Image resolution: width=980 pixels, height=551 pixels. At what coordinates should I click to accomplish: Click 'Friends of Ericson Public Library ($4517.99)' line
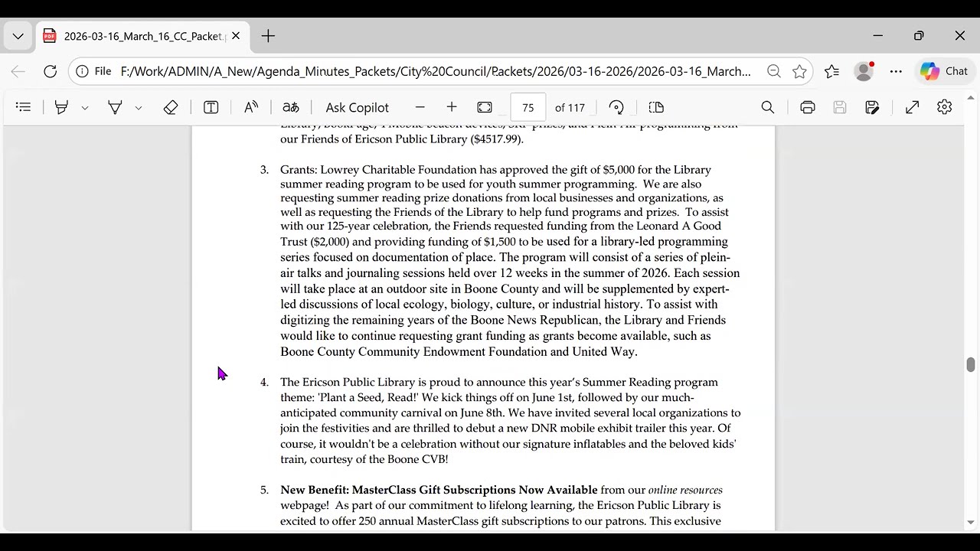click(402, 139)
